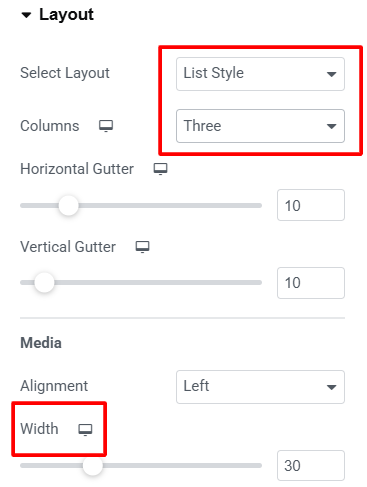Click device icon beside Vertical Gutter
The image size is (367, 487).
(142, 247)
